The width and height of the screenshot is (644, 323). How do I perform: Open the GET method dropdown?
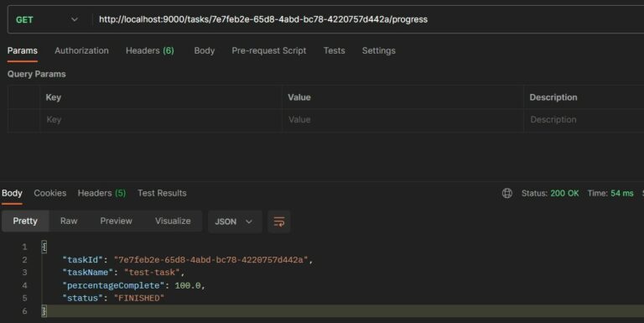coord(47,20)
